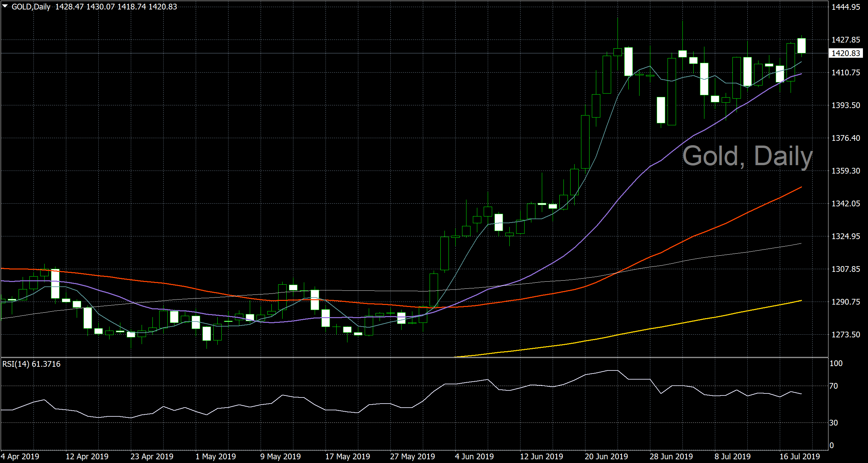Click the current price label 1420.83

click(x=846, y=53)
